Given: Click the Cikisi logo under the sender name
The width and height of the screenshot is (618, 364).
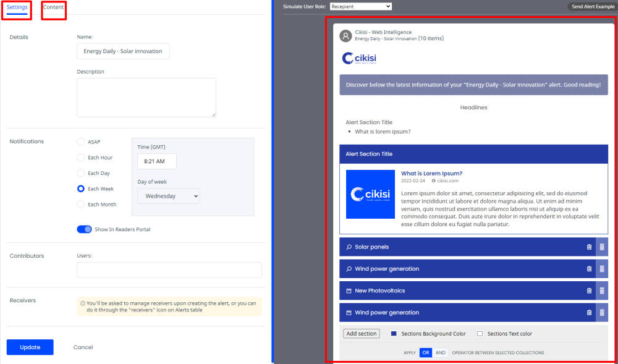Looking at the screenshot, I should coord(360,58).
